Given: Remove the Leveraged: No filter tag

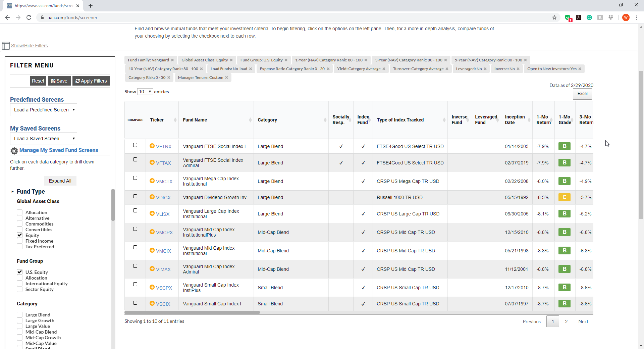Looking at the screenshot, I should 485,69.
